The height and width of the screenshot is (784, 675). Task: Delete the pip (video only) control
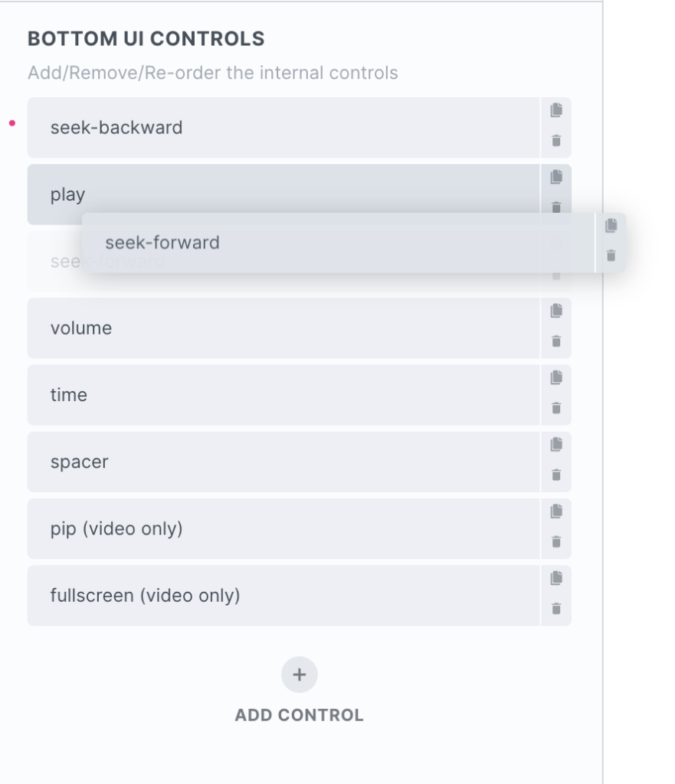pos(556,542)
